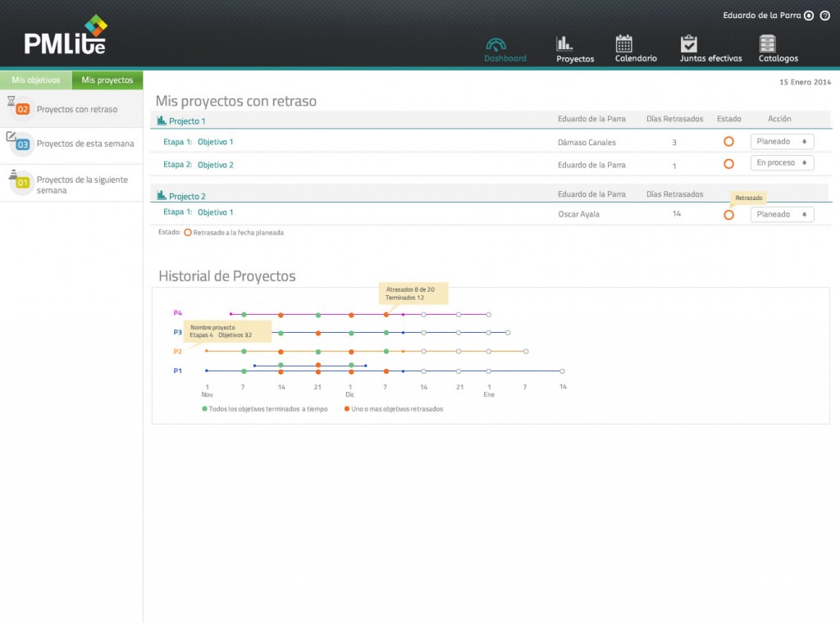Click the P4 label in the project history chart

pos(178,313)
